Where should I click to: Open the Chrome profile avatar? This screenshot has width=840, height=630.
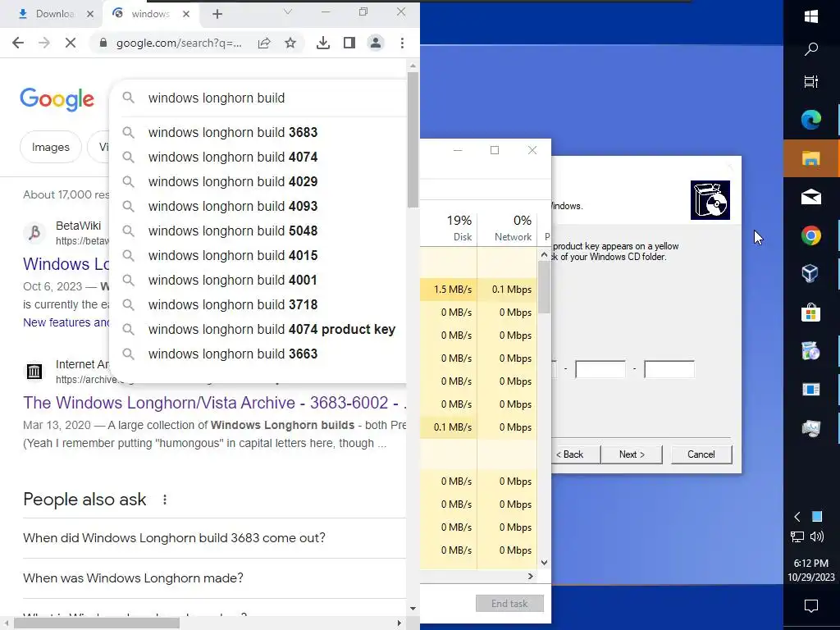(376, 43)
